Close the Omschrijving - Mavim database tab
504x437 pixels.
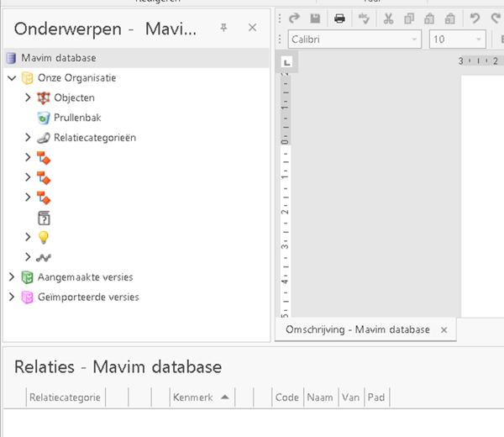[x=444, y=329]
